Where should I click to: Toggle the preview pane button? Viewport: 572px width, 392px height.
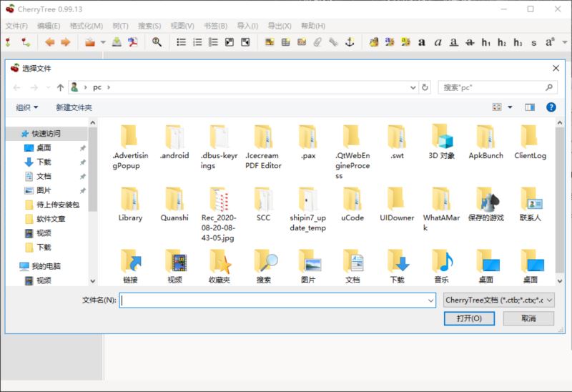(530, 107)
